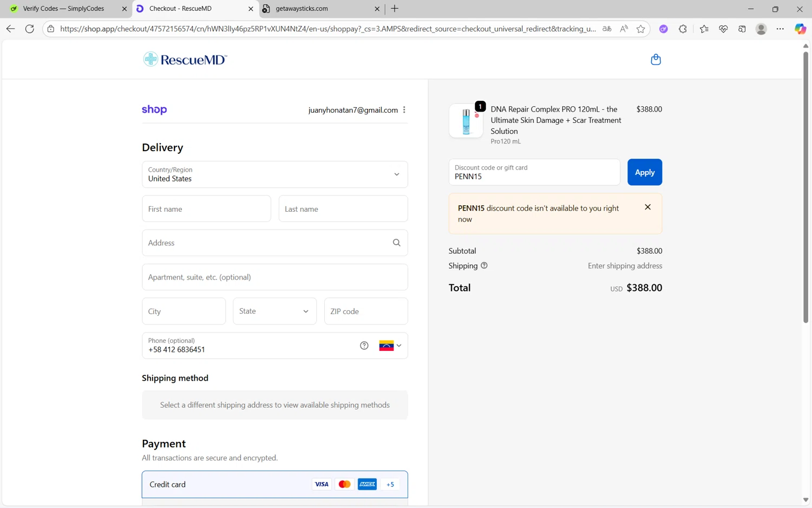Open the phone number help icon
This screenshot has width=812, height=508.
click(364, 346)
